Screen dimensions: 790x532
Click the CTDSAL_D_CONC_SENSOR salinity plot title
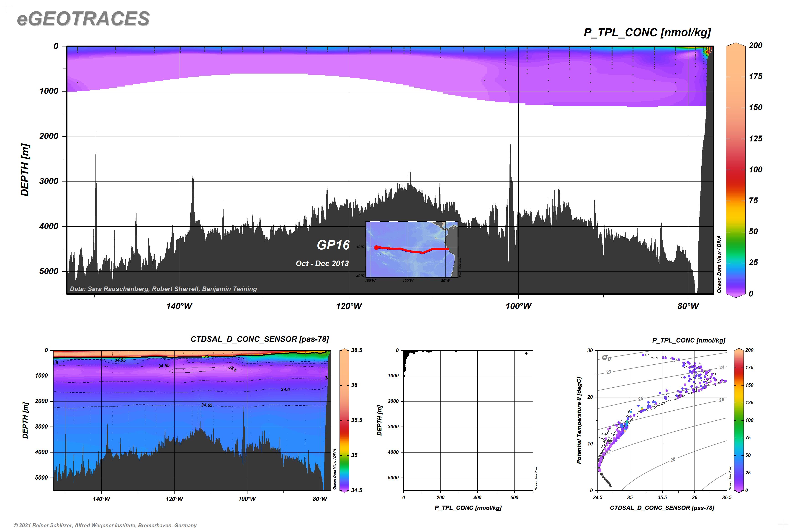260,339
